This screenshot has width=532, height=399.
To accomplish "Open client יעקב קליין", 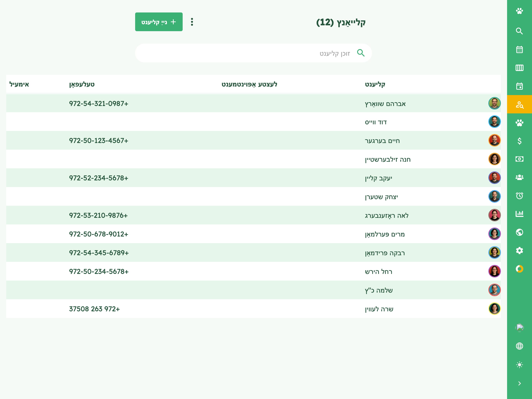I will [379, 178].
